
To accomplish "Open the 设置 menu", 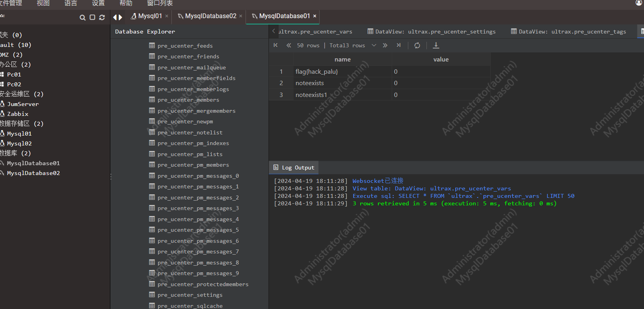I will pos(98,3).
